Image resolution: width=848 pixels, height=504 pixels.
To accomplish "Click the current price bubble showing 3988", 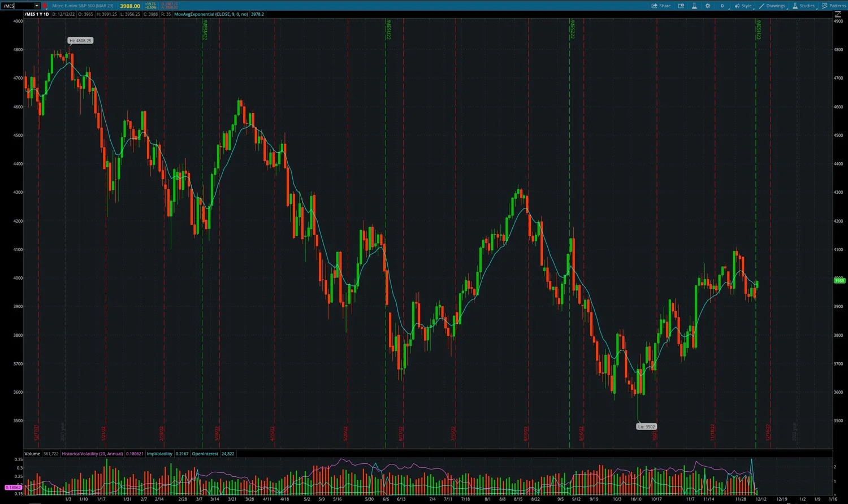I will [x=840, y=280].
